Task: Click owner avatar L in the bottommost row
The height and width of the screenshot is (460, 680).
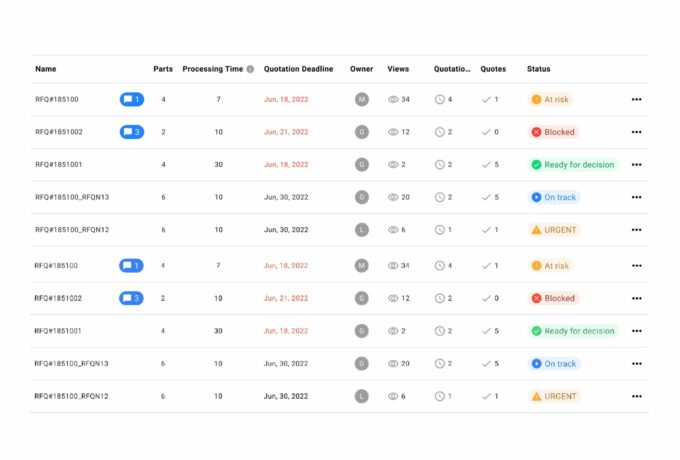Action: [x=362, y=396]
